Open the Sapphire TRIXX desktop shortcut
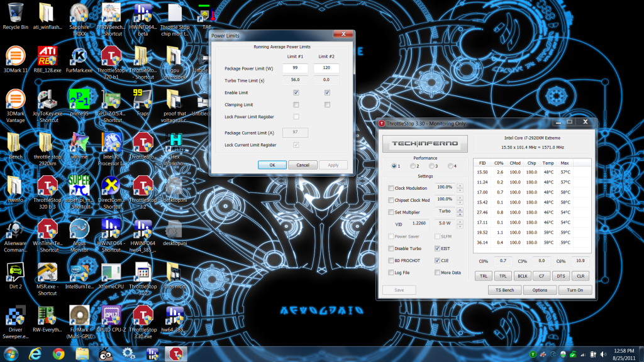This screenshot has width=644, height=362. point(79,18)
